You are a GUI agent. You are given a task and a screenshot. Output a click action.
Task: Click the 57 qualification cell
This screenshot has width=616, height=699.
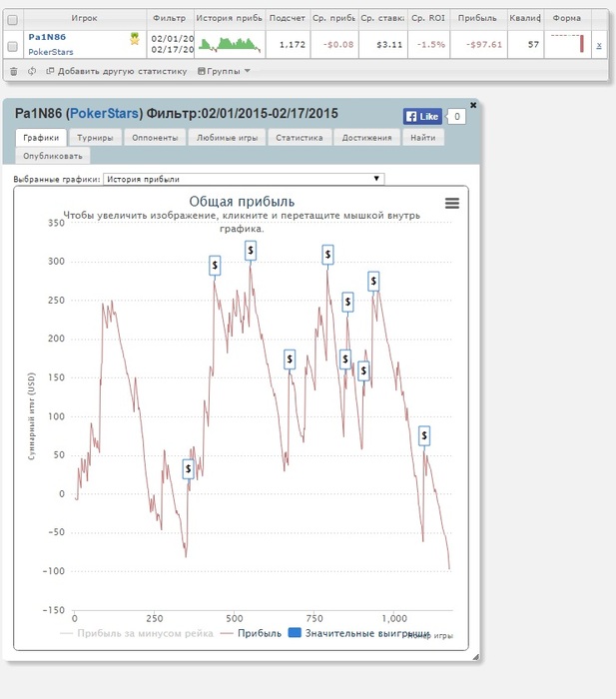pyautogui.click(x=525, y=45)
